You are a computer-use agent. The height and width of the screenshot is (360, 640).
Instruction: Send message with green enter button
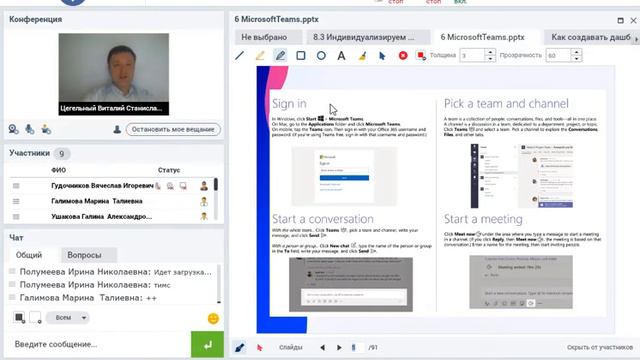coord(207,344)
